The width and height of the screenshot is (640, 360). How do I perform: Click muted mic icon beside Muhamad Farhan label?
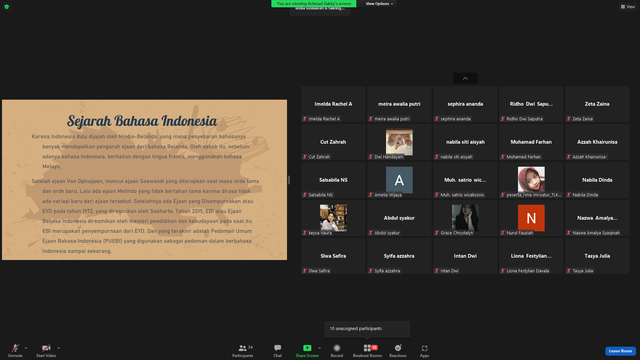(x=502, y=157)
